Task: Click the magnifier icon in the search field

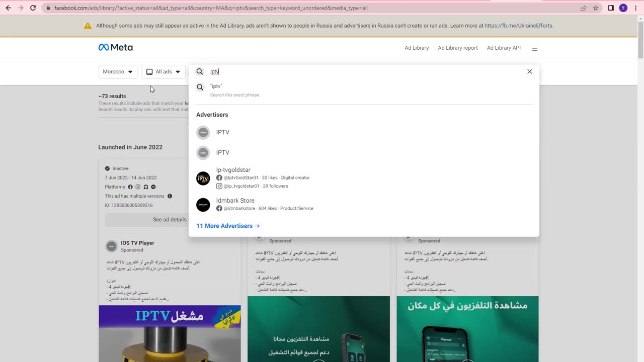Action: (x=200, y=71)
